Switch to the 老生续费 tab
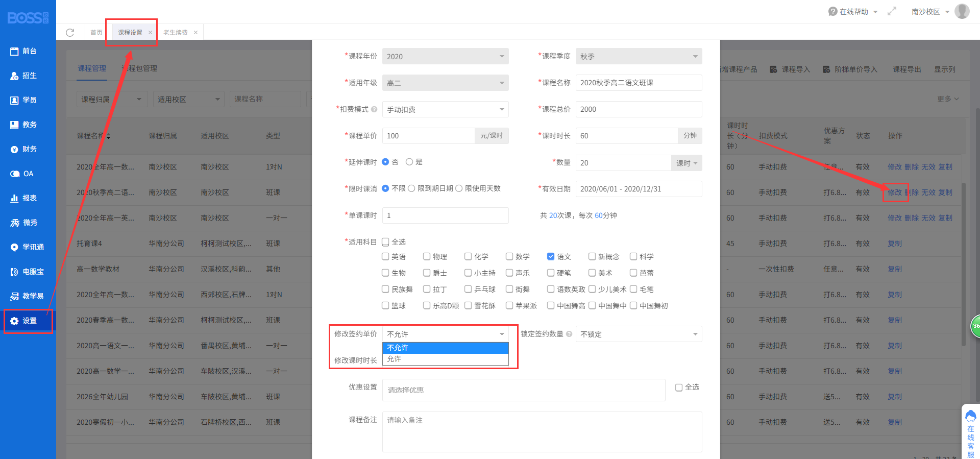The height and width of the screenshot is (459, 980). click(176, 32)
